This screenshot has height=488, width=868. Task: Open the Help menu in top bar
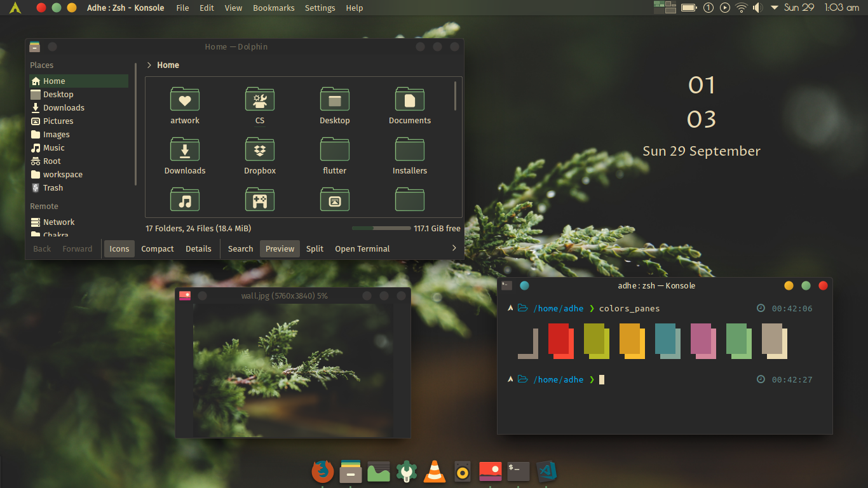coord(355,8)
